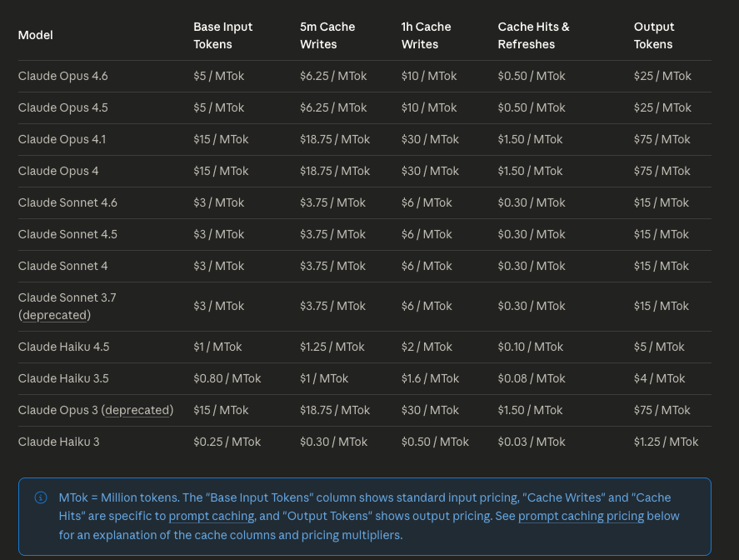This screenshot has width=739, height=560.
Task: Click the '5m Cache Writes' column header
Action: click(327, 35)
